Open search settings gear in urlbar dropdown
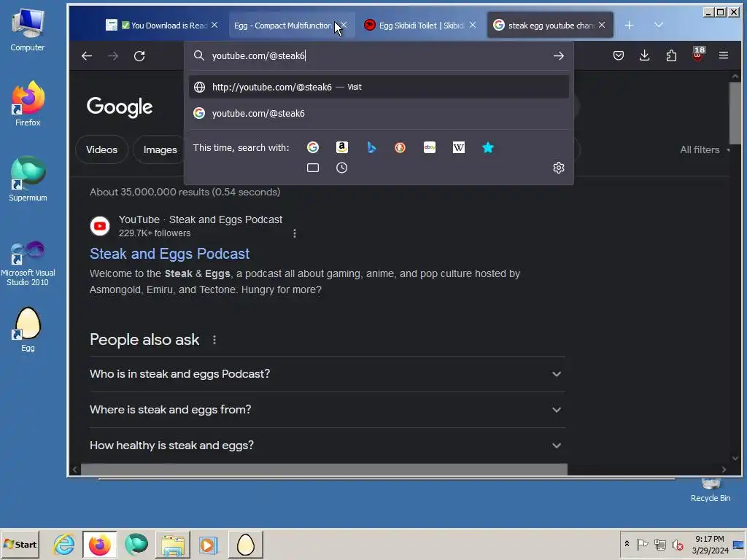 point(558,168)
